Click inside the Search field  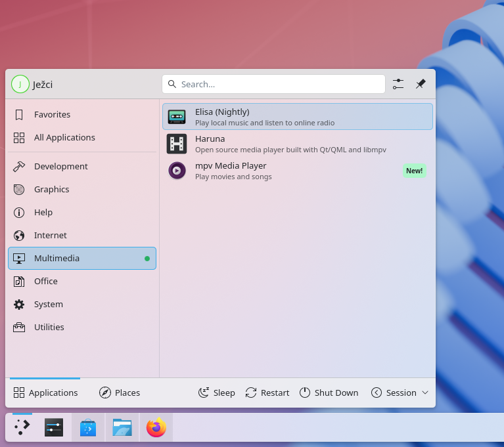click(273, 84)
